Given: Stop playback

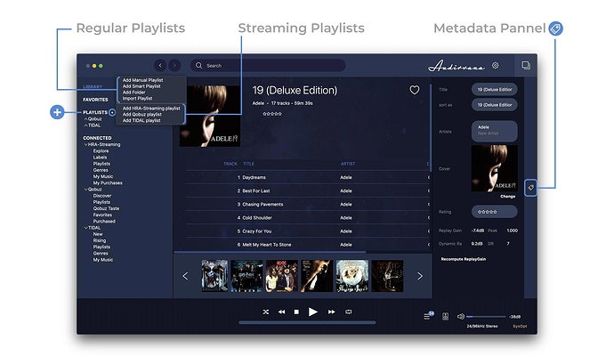Looking at the screenshot, I should pos(296,311).
